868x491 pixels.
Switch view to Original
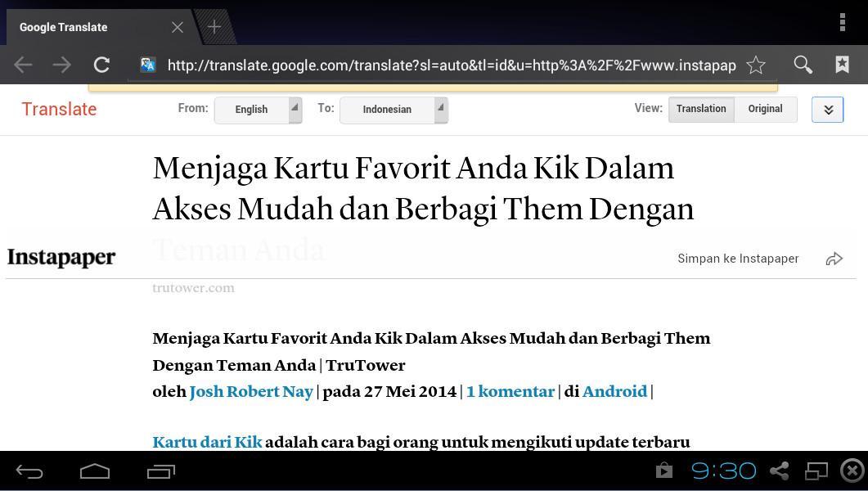(x=765, y=109)
